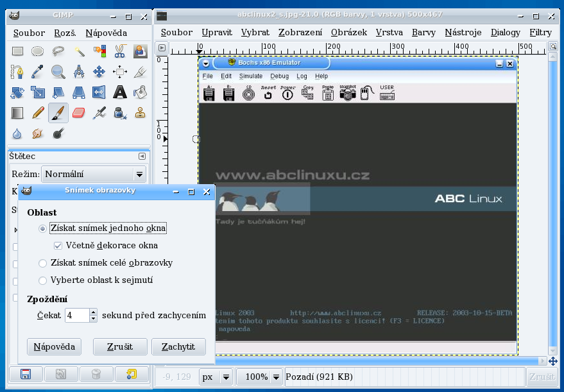Activate the Paintbrush tool
The image size is (564, 392).
pyautogui.click(x=58, y=113)
